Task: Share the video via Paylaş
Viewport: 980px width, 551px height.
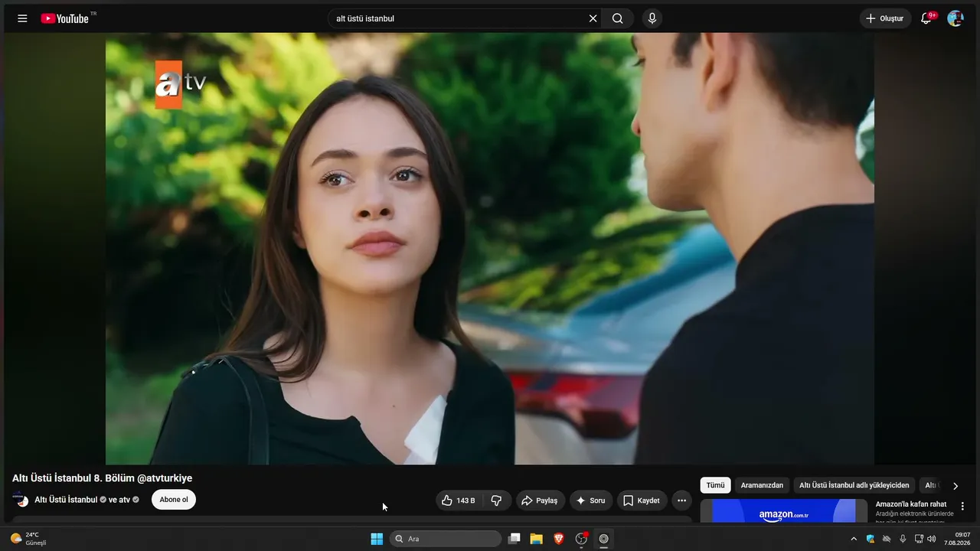Action: point(541,500)
